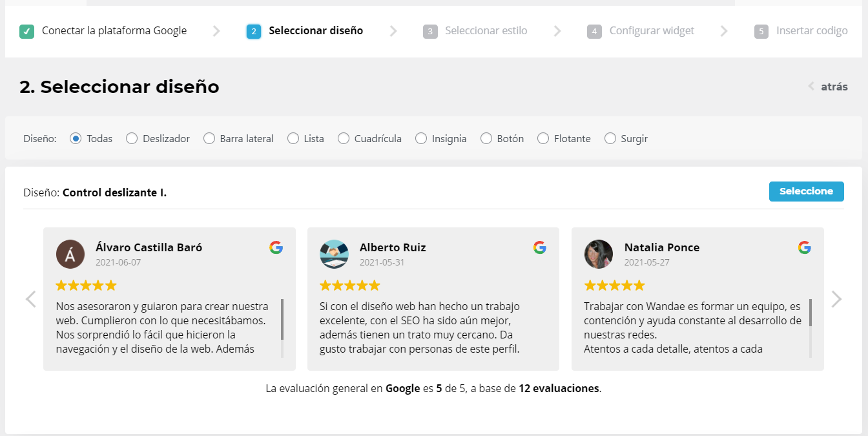The image size is (868, 436).
Task: Show next reviews with the right slider arrow
Action: point(836,299)
